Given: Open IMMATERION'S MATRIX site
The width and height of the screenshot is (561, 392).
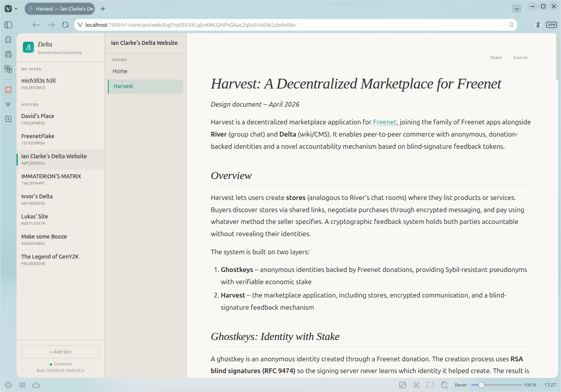Looking at the screenshot, I should 61,179.
